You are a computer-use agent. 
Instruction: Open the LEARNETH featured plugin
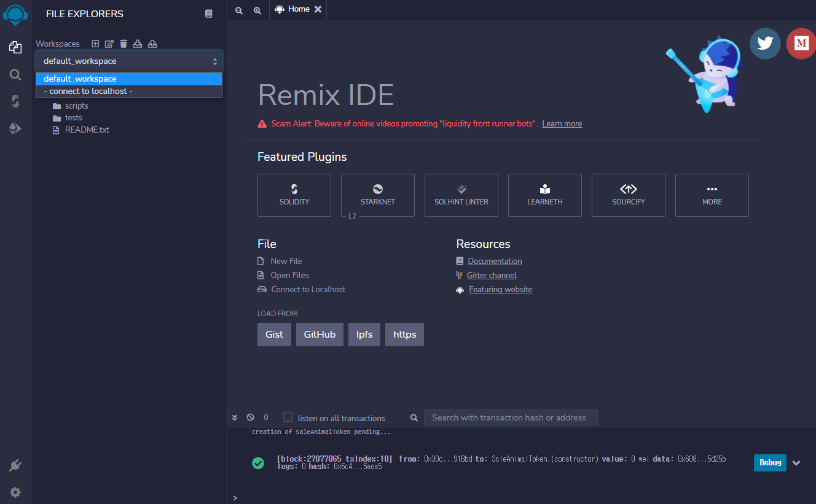[545, 195]
